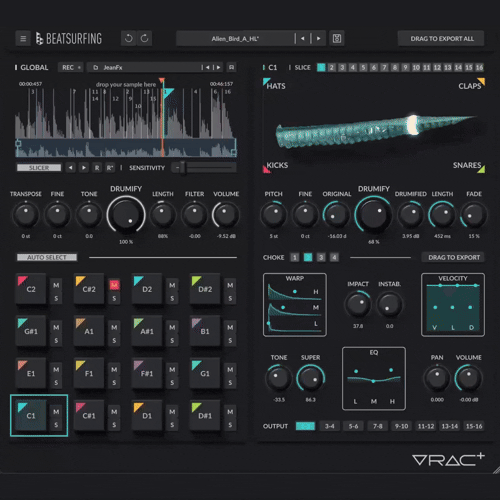Select slice 2

[331, 68]
